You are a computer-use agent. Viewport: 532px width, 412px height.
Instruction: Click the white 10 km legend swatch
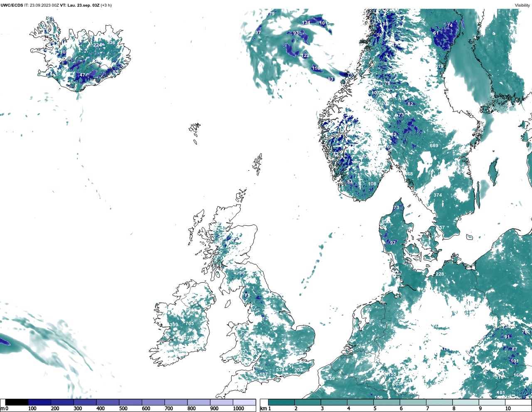click(x=518, y=402)
